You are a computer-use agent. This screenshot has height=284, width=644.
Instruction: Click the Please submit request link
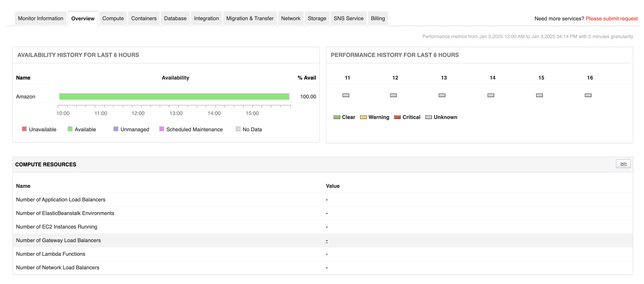pos(612,19)
